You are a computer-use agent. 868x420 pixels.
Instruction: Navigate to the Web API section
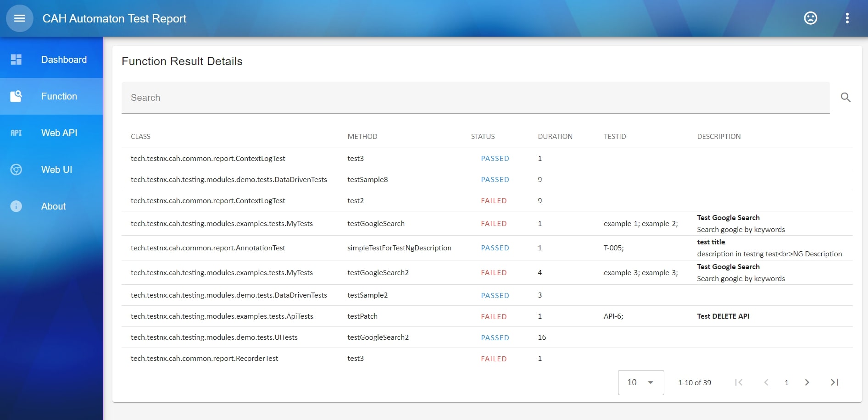pyautogui.click(x=59, y=133)
